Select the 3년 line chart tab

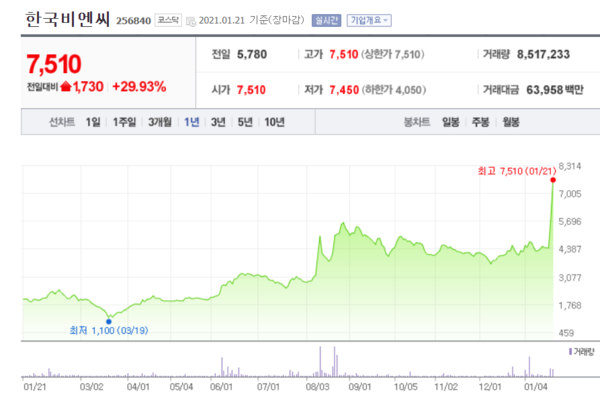(218, 122)
